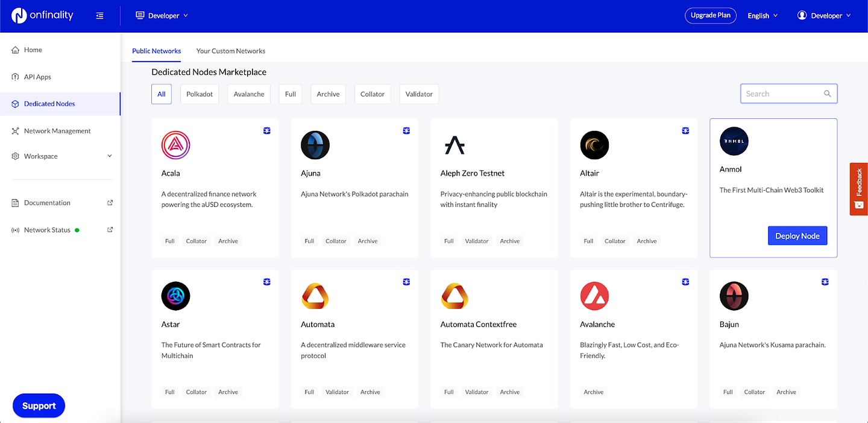Click the search magnifier icon
This screenshot has width=868, height=423.
coord(828,94)
